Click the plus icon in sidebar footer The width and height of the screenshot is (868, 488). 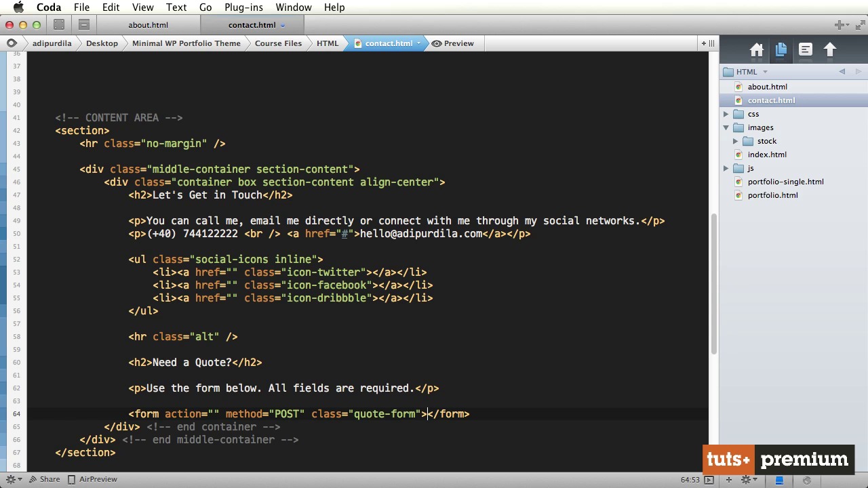click(729, 480)
